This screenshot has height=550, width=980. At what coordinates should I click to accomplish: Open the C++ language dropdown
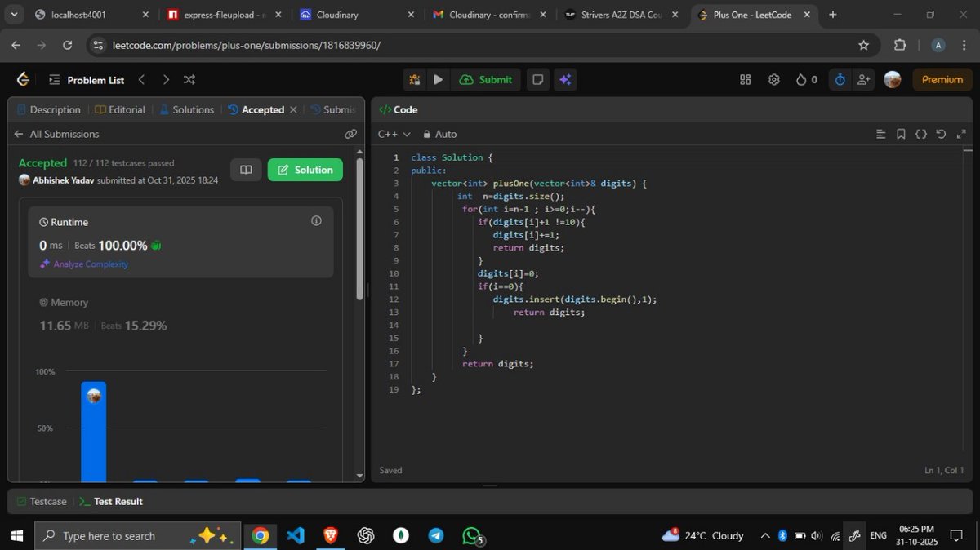coord(394,134)
